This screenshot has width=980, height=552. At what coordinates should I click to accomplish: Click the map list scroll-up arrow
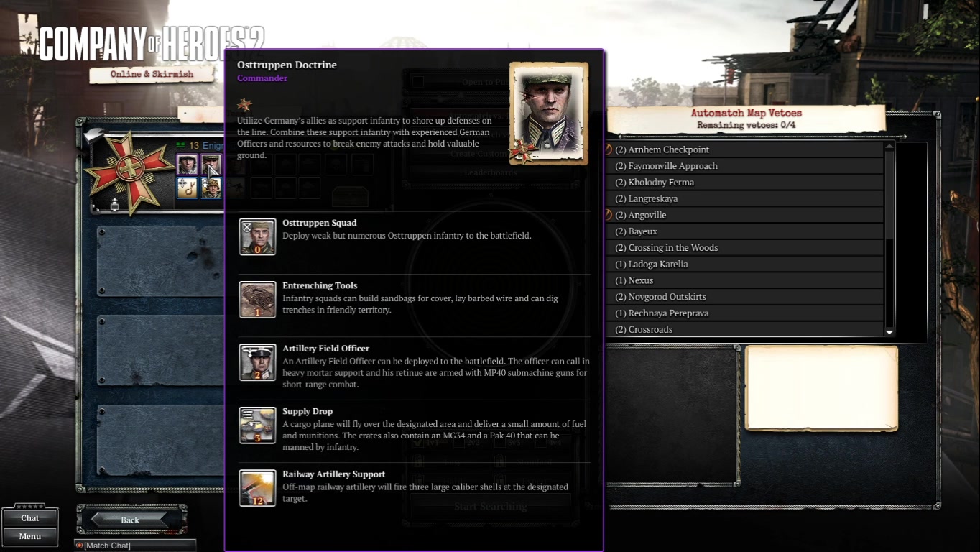pos(889,147)
